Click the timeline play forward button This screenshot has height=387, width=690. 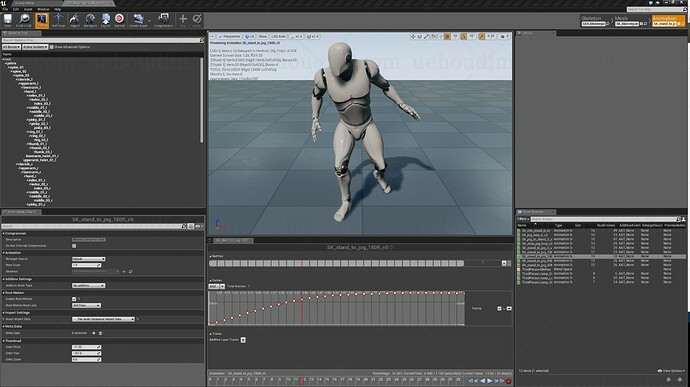pos(489,381)
